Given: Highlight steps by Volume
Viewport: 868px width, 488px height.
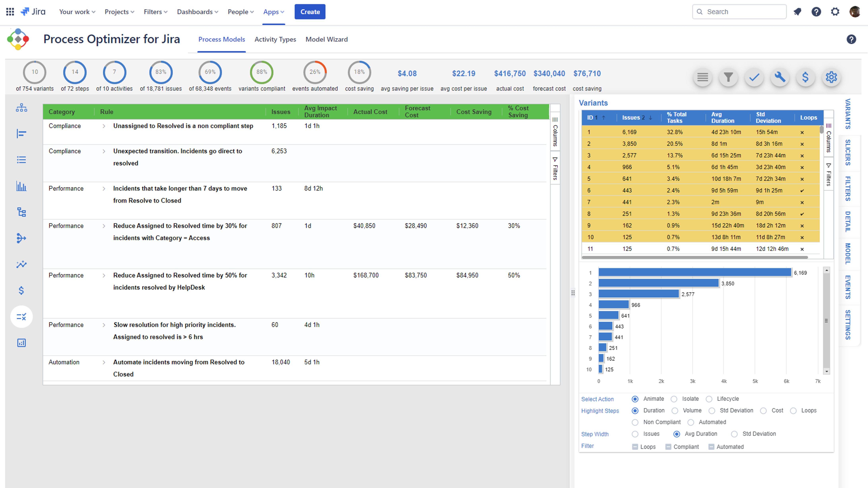Looking at the screenshot, I should 675,411.
